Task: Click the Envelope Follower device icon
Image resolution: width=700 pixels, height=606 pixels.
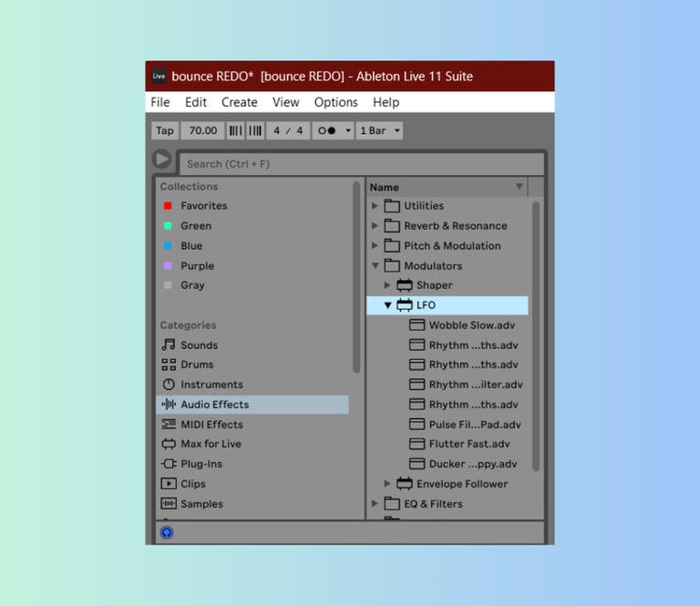Action: click(x=405, y=484)
